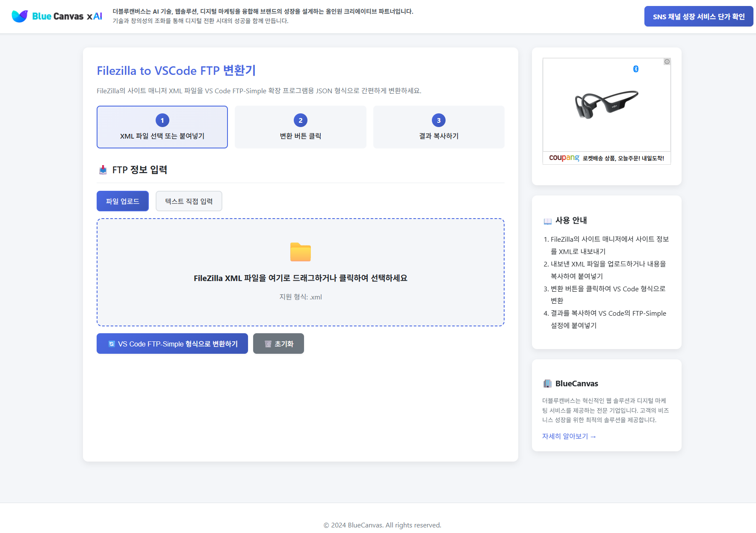The image size is (756, 533).
Task: Follow the 자세히 알아보기 link
Action: (x=569, y=436)
